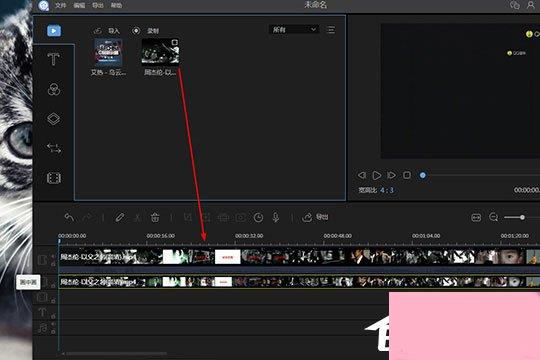The image size is (540, 360).
Task: Switch media view with list icon
Action: 331,30
